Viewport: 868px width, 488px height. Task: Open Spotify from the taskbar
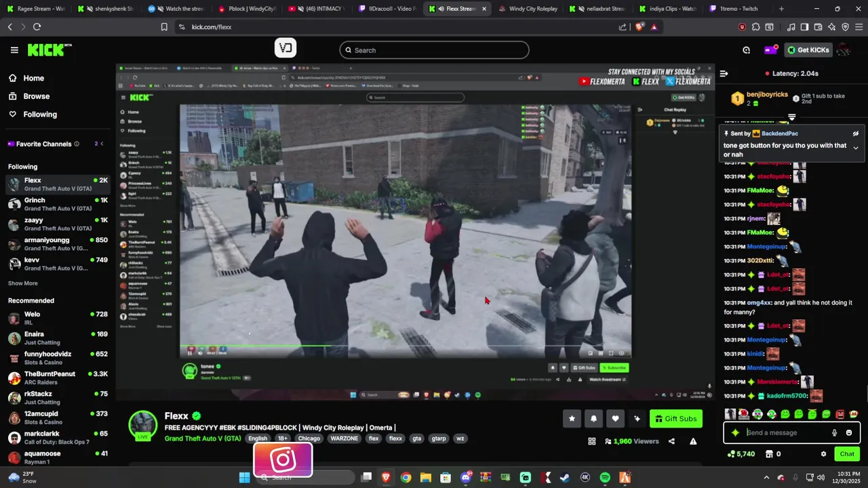click(x=605, y=477)
